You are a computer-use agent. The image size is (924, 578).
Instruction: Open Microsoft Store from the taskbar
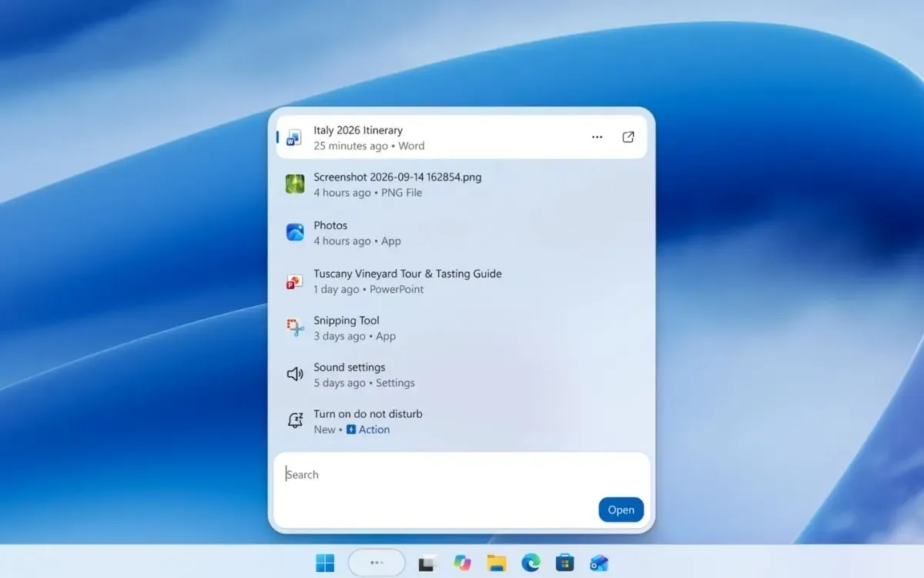[565, 563]
